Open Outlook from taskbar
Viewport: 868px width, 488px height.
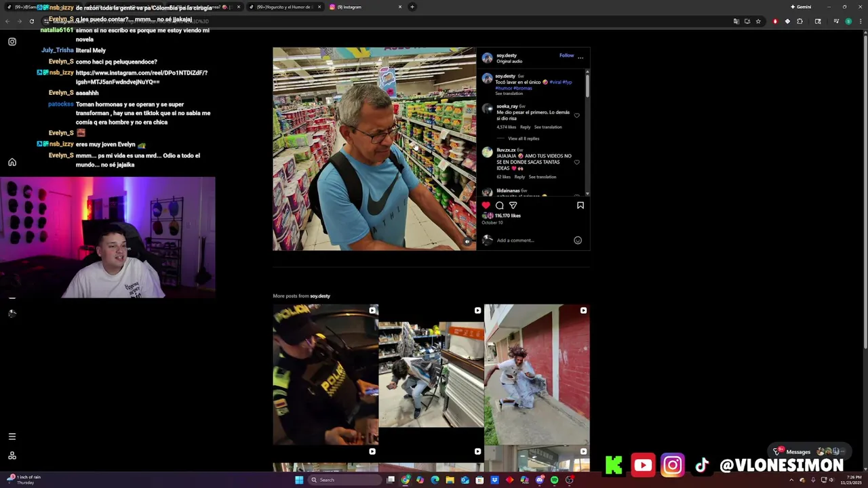465,480
